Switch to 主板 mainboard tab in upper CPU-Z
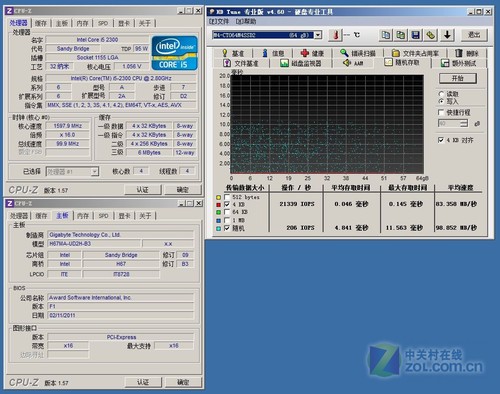Screen dimensions: 500x394 pos(62,23)
